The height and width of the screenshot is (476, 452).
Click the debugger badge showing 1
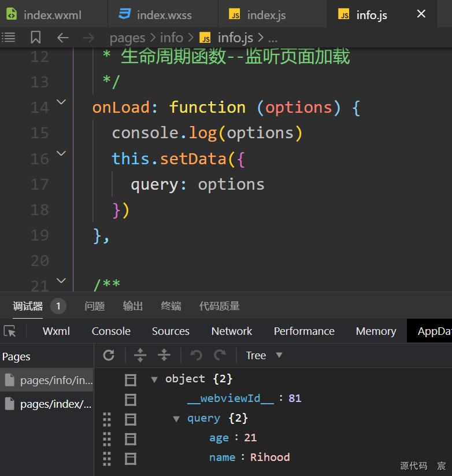(58, 306)
